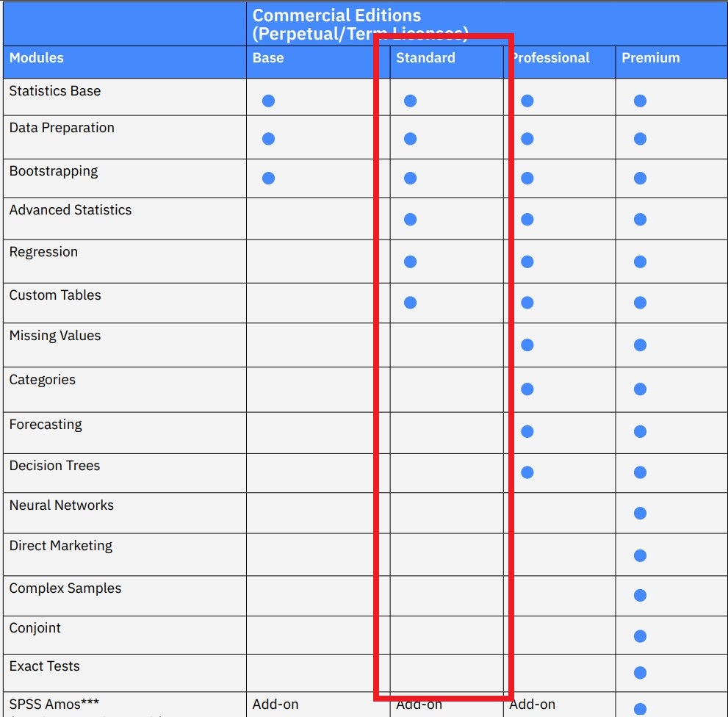Click Exact Tests dot under Premium
The image size is (728, 717).
click(x=640, y=672)
